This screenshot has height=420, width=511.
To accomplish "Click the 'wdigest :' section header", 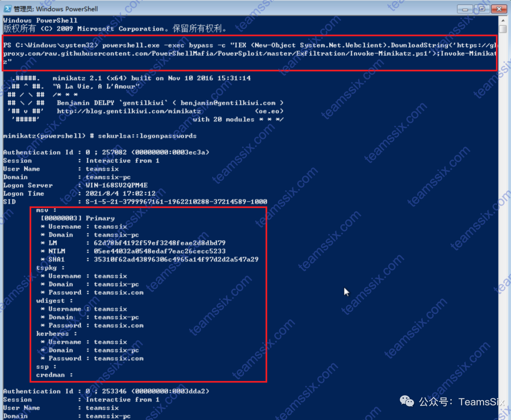I will pyautogui.click(x=55, y=301).
